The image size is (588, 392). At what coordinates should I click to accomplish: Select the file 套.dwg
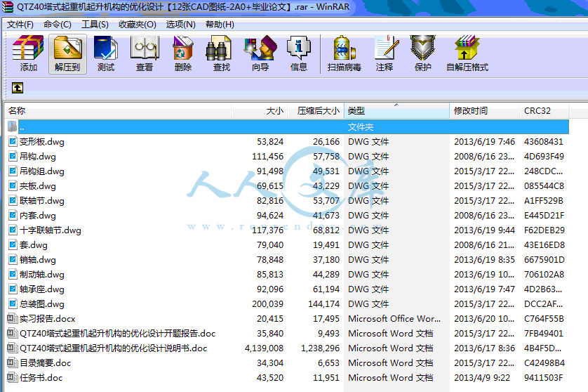pyautogui.click(x=34, y=244)
